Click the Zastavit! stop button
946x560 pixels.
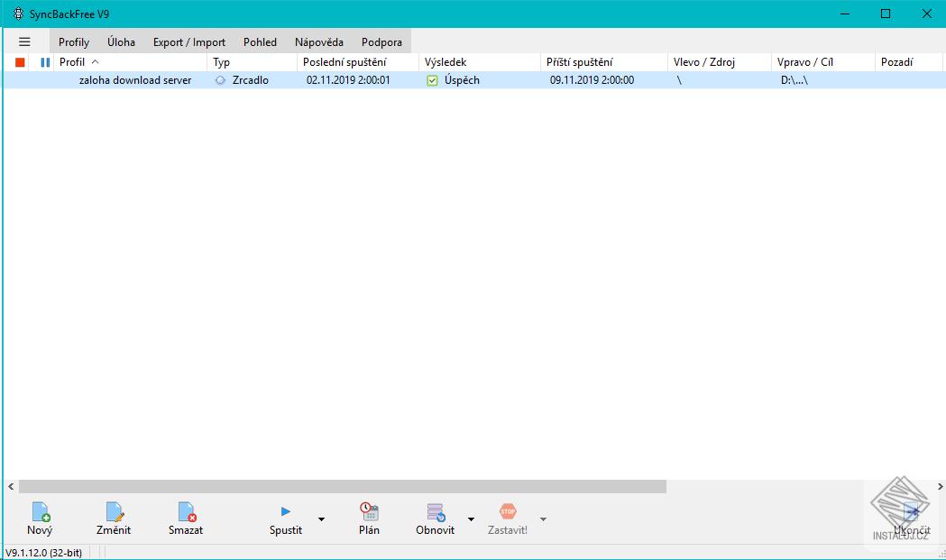coord(508,519)
